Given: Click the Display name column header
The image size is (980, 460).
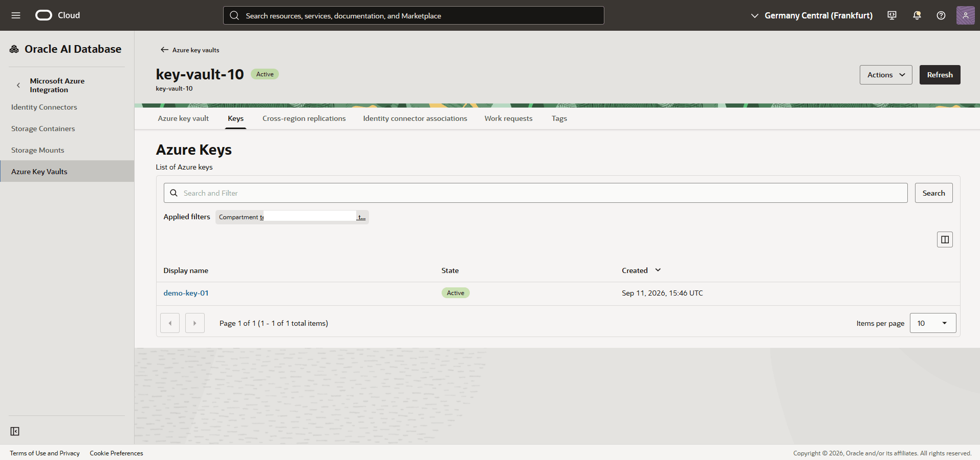Looking at the screenshot, I should pyautogui.click(x=186, y=270).
